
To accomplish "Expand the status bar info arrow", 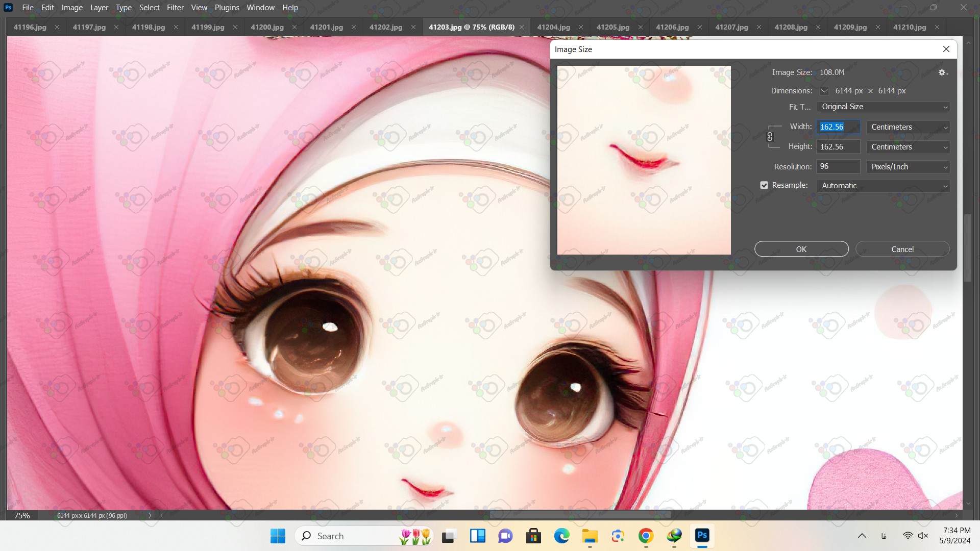I will pyautogui.click(x=150, y=515).
